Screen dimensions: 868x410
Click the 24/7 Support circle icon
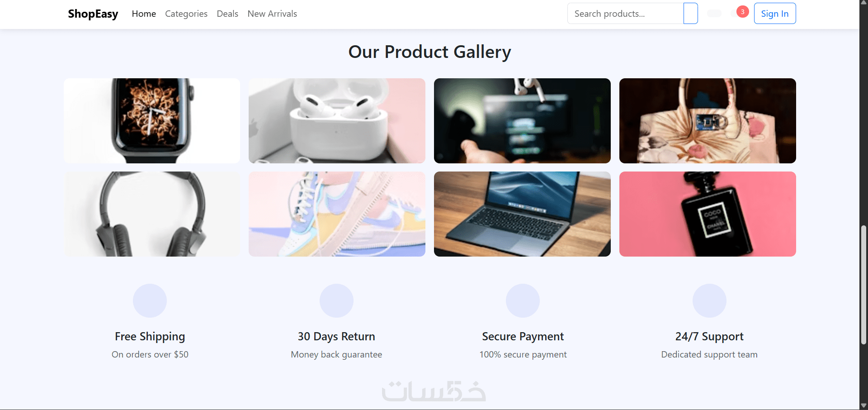point(709,300)
